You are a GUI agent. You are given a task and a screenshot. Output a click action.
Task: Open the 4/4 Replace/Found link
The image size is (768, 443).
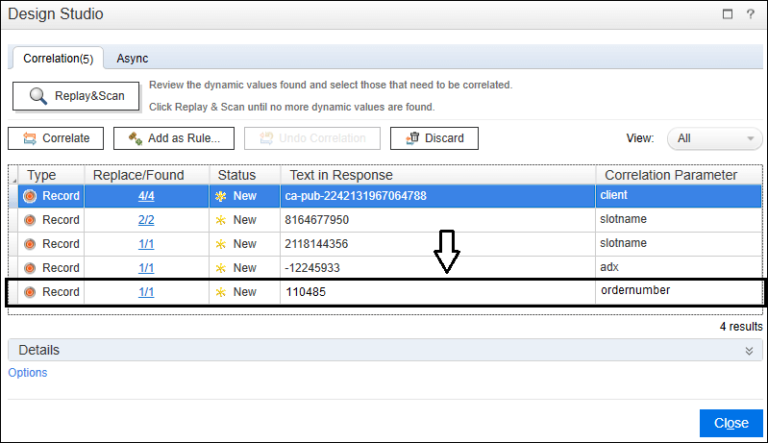coord(146,196)
